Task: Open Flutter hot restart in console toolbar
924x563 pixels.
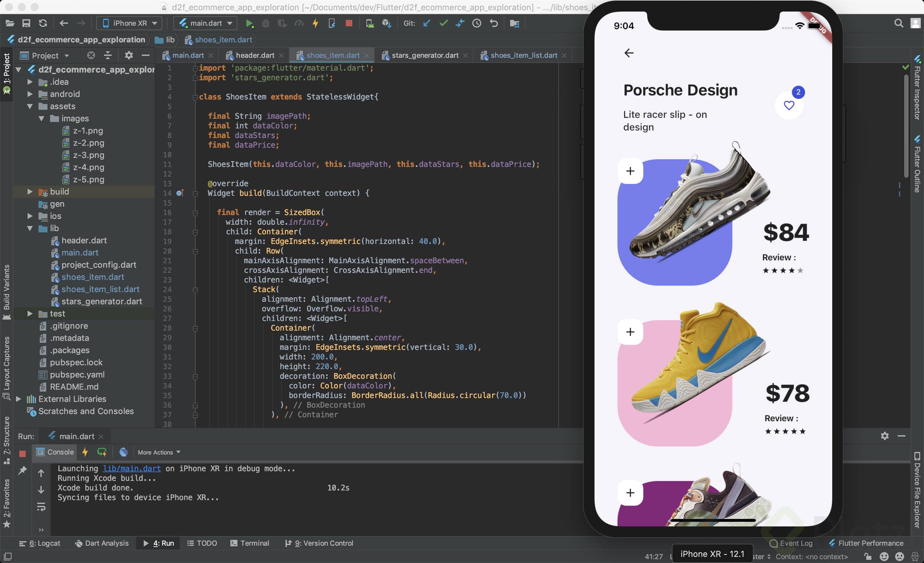Action: point(102,452)
